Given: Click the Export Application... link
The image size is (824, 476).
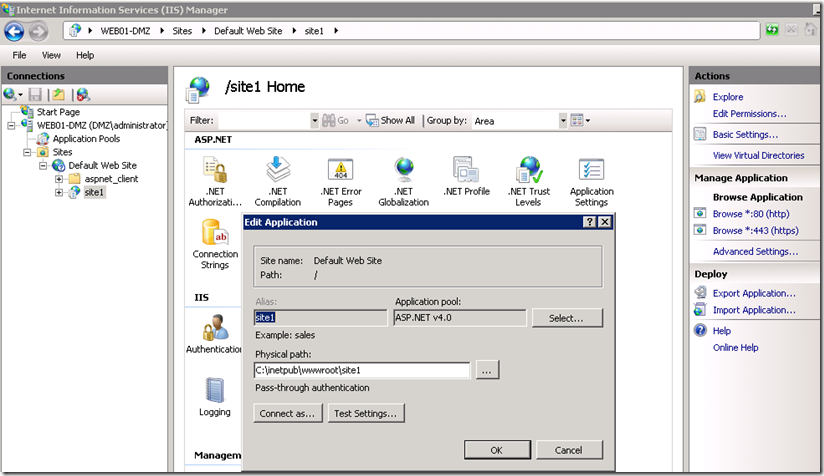Looking at the screenshot, I should point(754,293).
